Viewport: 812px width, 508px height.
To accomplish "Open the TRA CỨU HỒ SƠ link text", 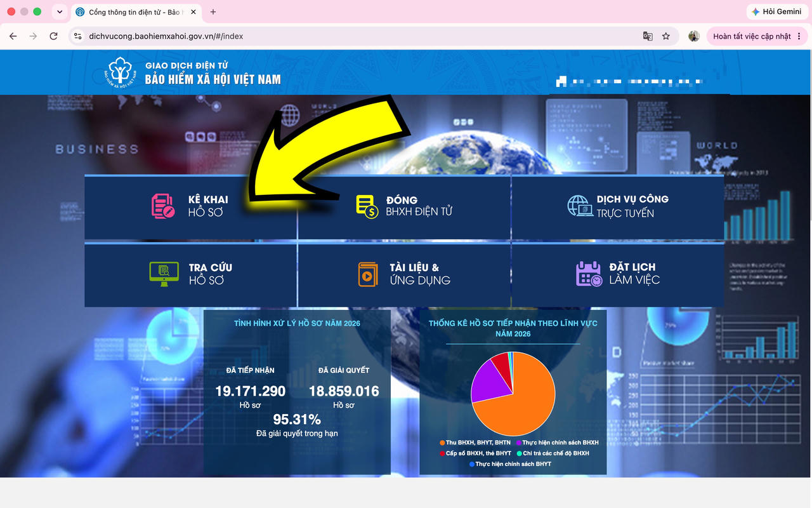I will coord(211,274).
